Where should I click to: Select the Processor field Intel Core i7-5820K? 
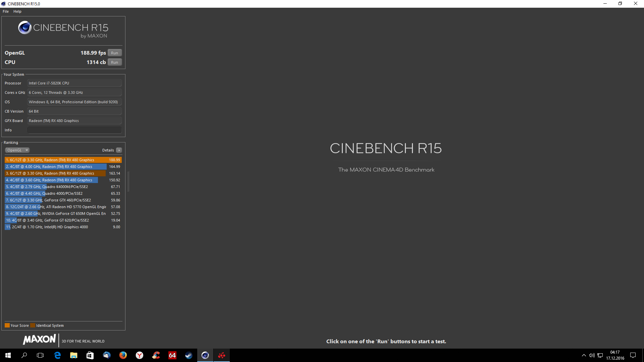click(74, 83)
